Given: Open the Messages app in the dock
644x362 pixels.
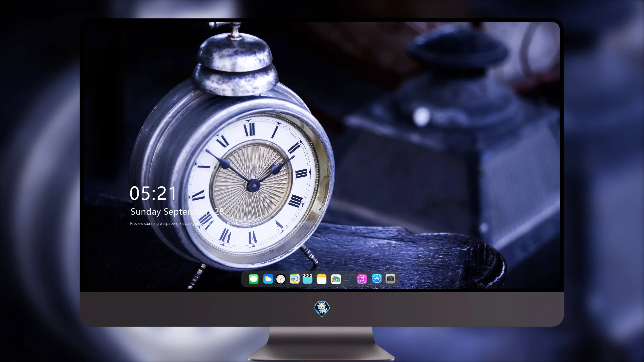Looking at the screenshot, I should (254, 279).
